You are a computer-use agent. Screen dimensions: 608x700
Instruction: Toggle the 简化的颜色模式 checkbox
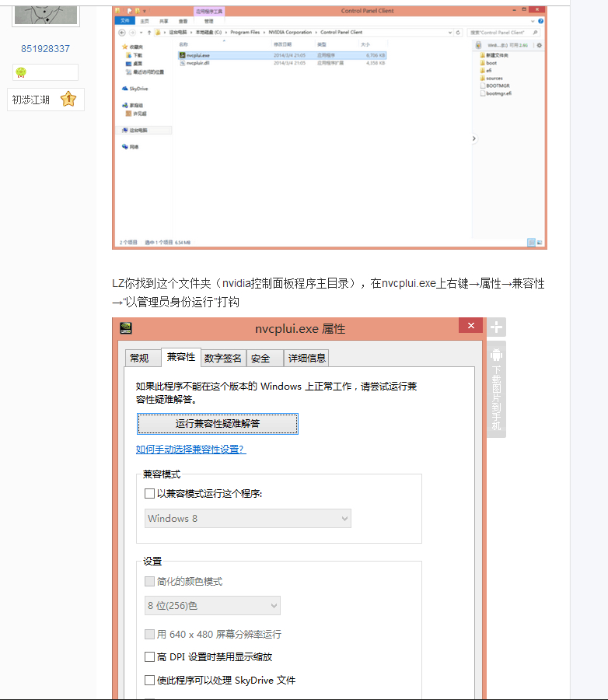[149, 581]
